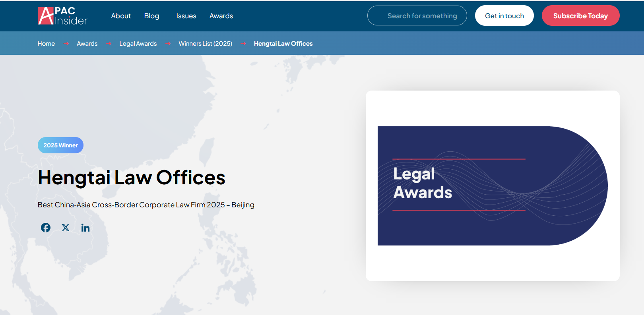The width and height of the screenshot is (644, 315).
Task: Click the Hengtai Law Offices heading
Action: point(132,177)
